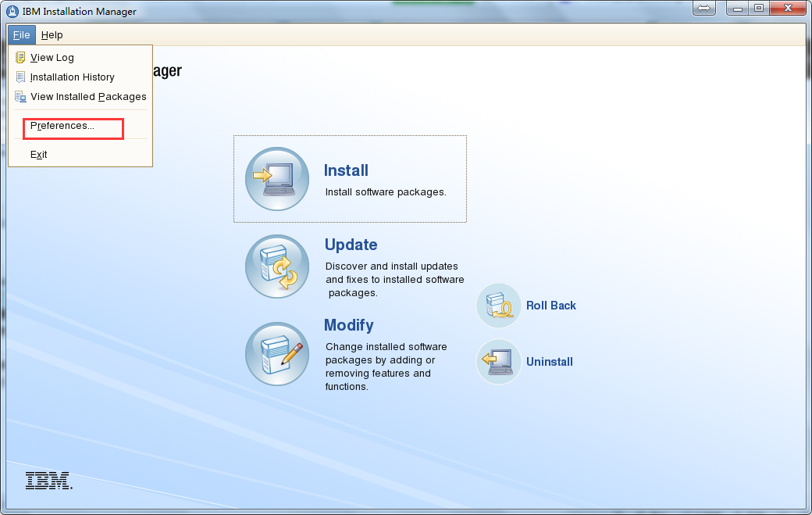
Task: Choose Exit in the File menu
Action: pos(80,155)
